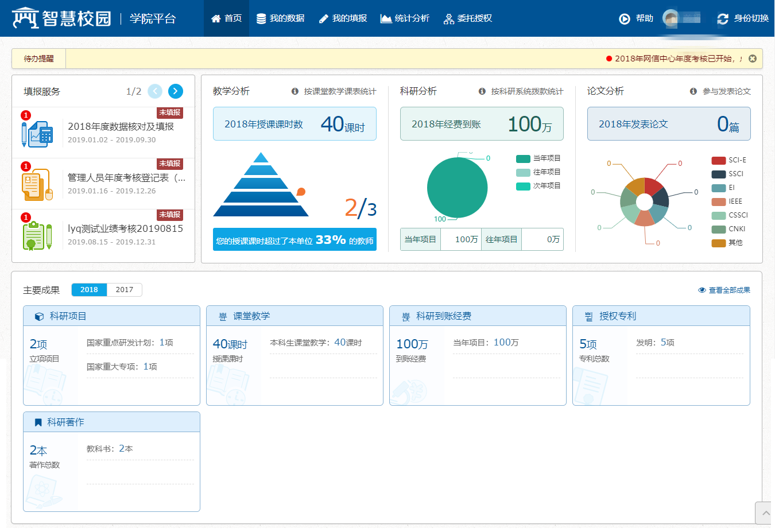Select the 2018 year toggle

pos(89,290)
